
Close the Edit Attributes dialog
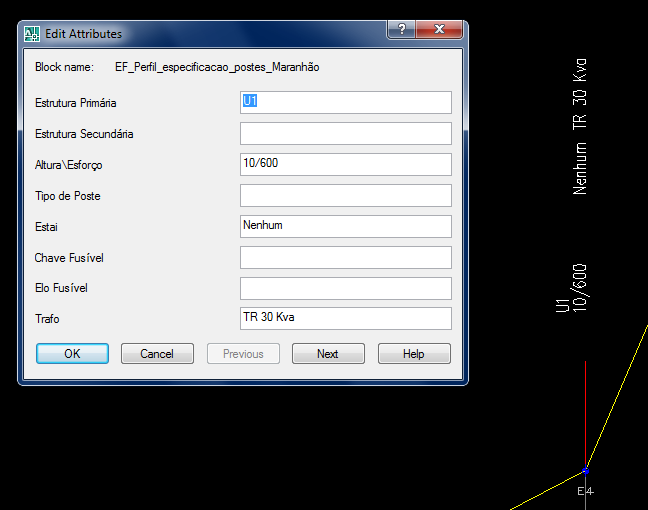439,29
